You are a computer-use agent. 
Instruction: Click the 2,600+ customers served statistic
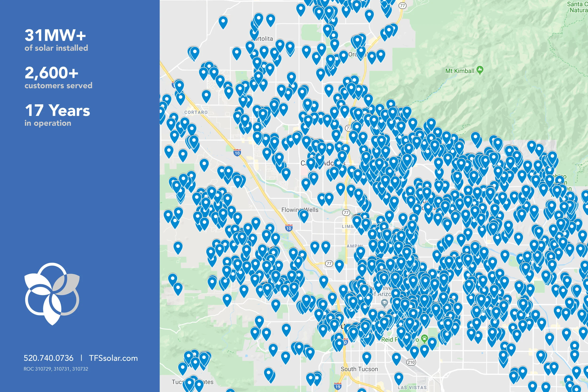(x=52, y=73)
